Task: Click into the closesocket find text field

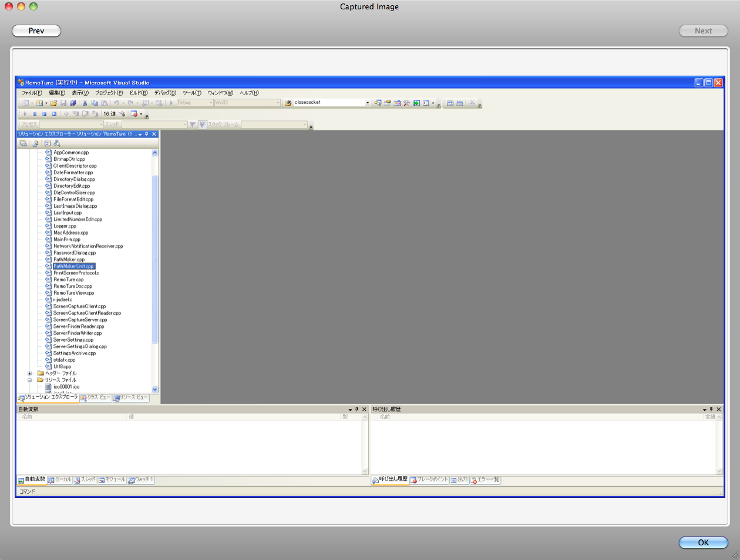Action: (328, 103)
